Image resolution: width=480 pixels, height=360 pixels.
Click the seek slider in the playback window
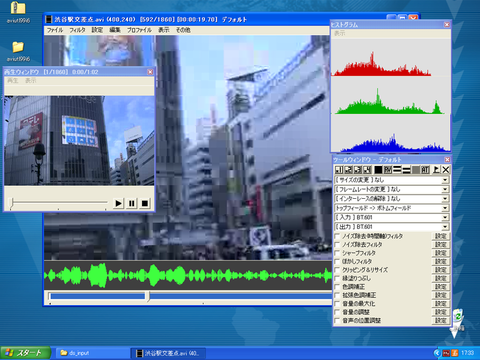[x=59, y=202]
